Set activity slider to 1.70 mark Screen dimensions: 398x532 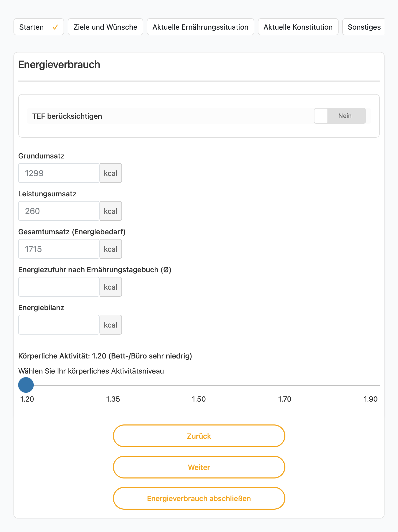click(285, 385)
